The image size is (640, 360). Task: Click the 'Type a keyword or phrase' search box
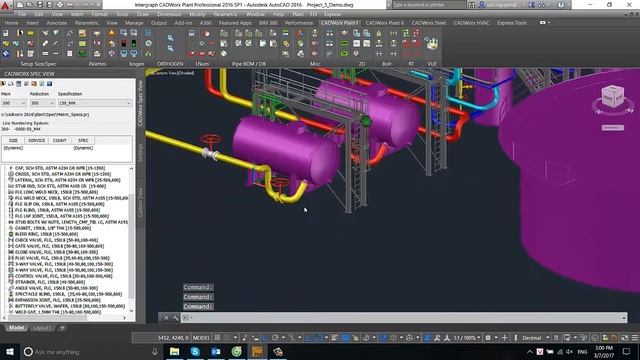click(x=429, y=5)
